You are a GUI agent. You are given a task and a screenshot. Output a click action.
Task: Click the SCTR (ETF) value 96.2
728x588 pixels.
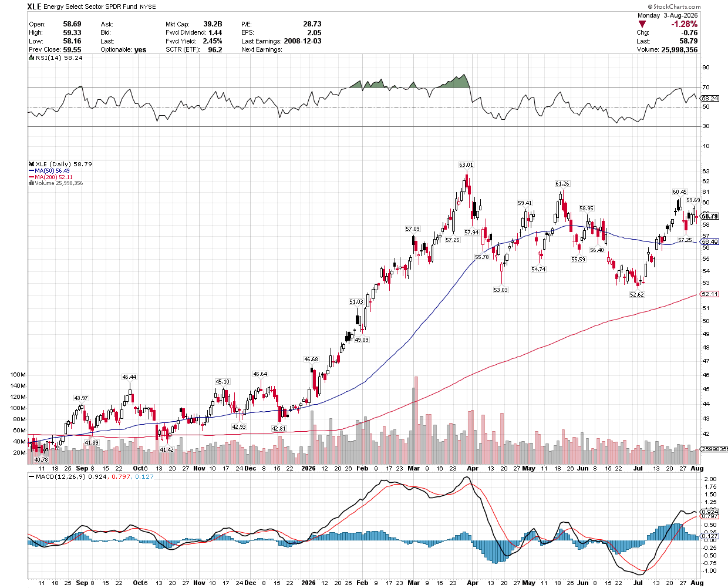pos(215,50)
